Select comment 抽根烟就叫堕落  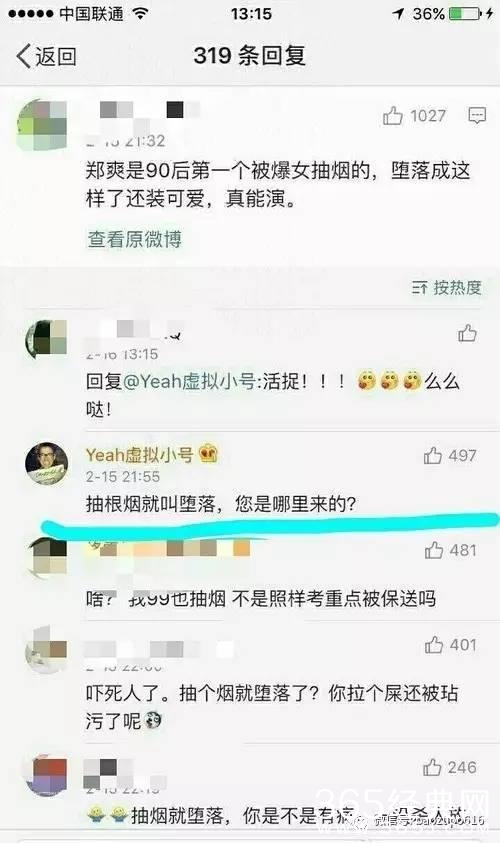[220, 504]
